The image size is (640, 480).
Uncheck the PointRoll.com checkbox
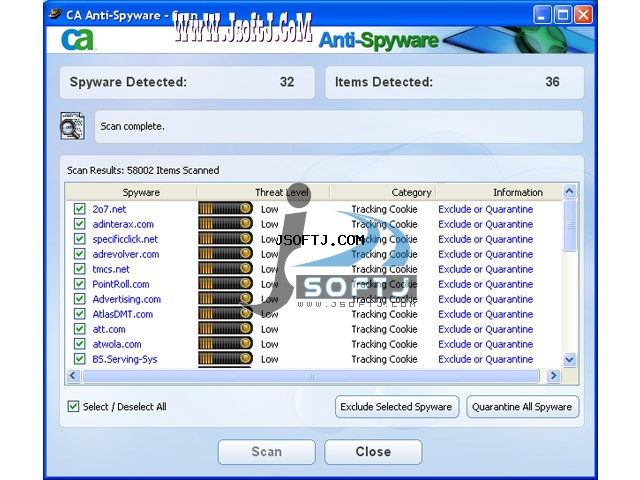point(80,284)
